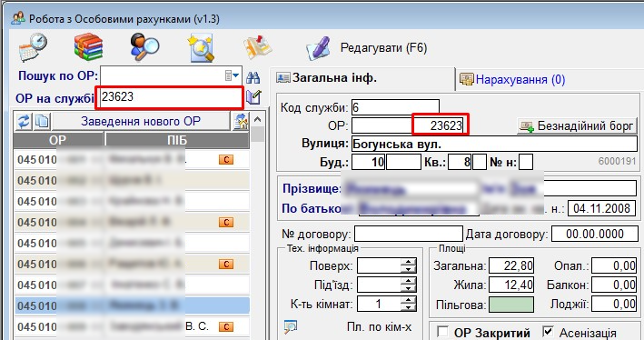Click the Безнадійний борг button

click(x=577, y=125)
